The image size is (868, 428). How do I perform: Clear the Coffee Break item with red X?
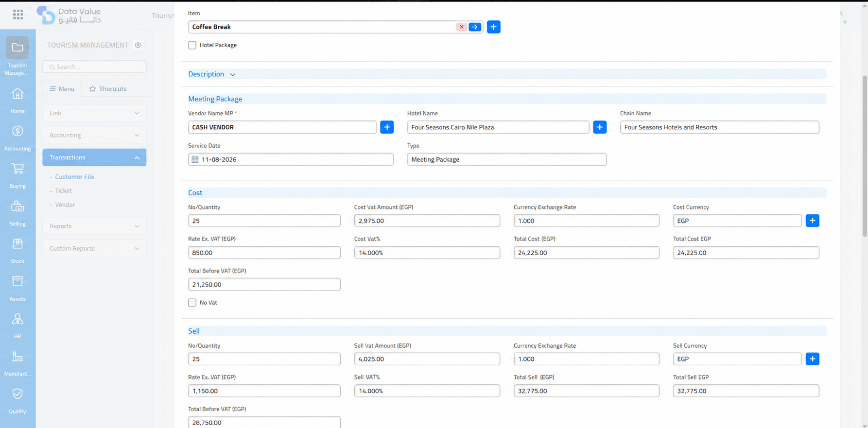pyautogui.click(x=462, y=27)
